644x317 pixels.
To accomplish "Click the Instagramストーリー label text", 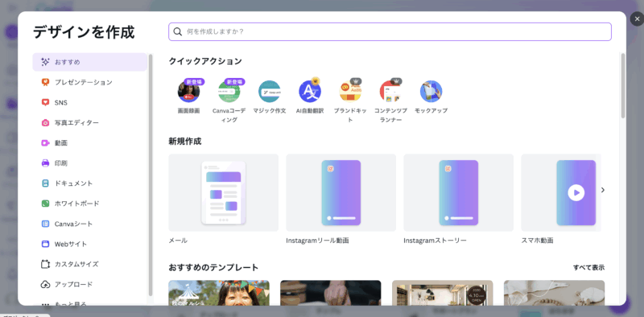I will coord(435,241).
